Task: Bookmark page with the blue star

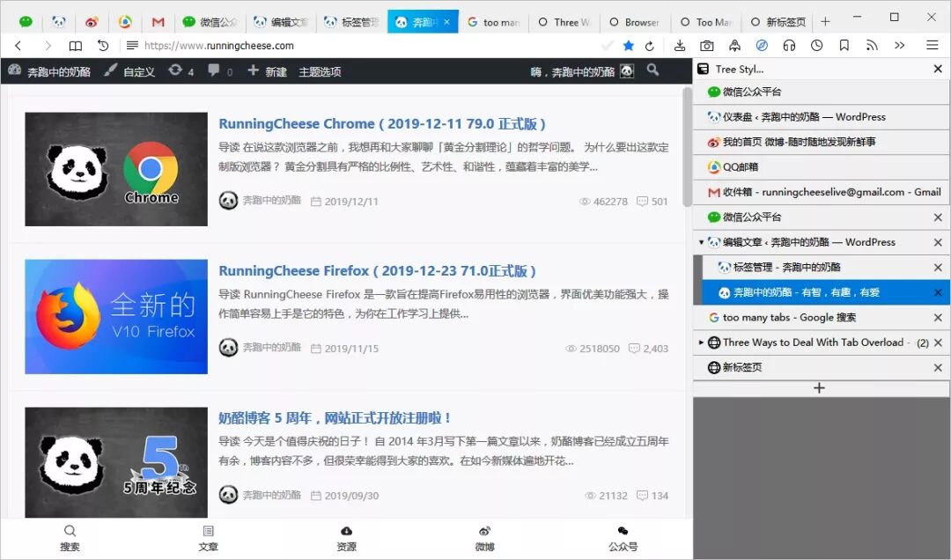Action: (629, 46)
